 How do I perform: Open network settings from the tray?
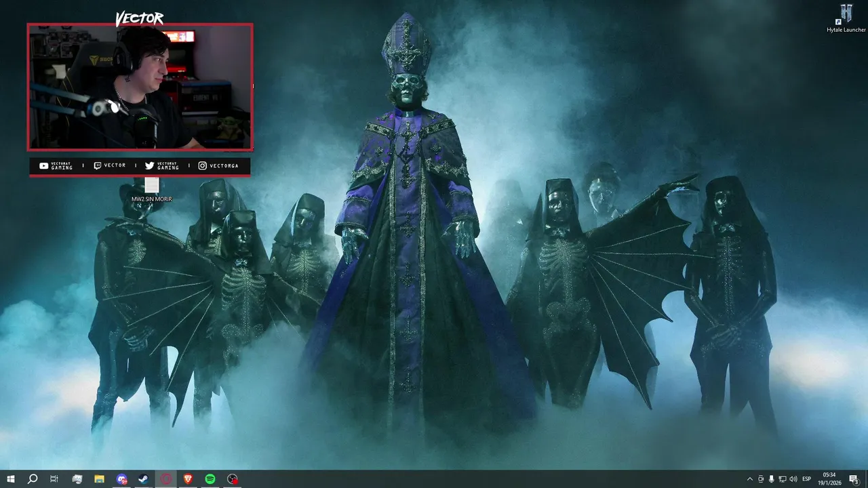point(782,479)
